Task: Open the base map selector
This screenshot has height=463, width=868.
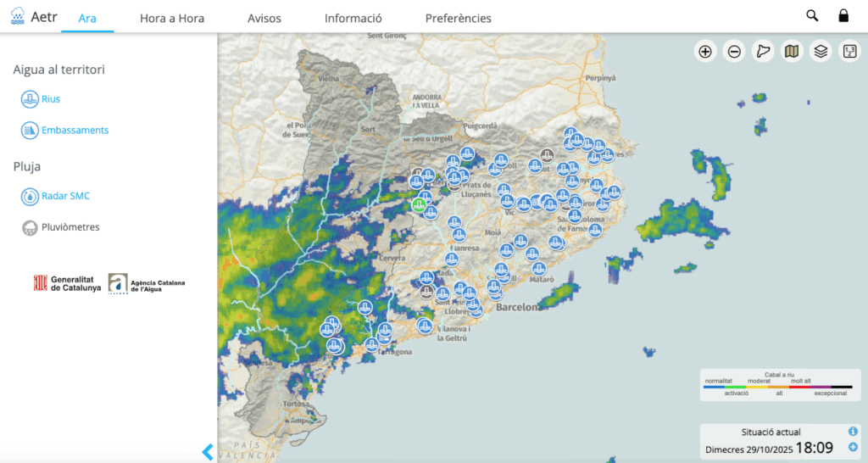Action: 792,52
